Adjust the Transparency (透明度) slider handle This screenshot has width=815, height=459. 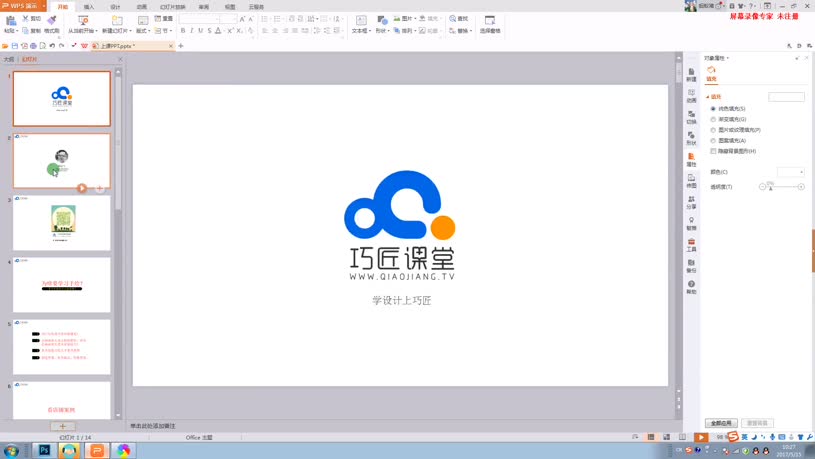[x=770, y=187]
